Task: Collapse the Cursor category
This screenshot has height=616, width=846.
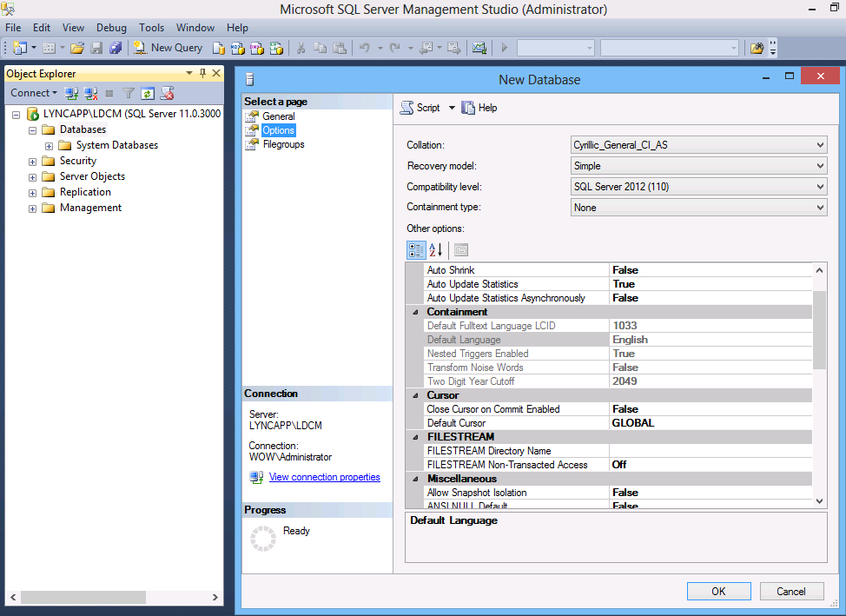Action: pyautogui.click(x=415, y=395)
